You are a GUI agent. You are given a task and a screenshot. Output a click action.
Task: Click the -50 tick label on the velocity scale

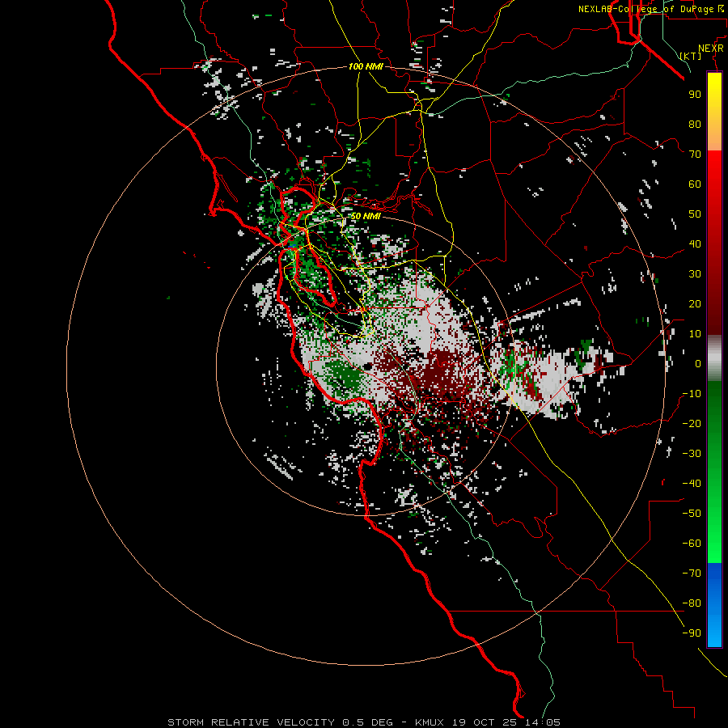click(x=692, y=514)
